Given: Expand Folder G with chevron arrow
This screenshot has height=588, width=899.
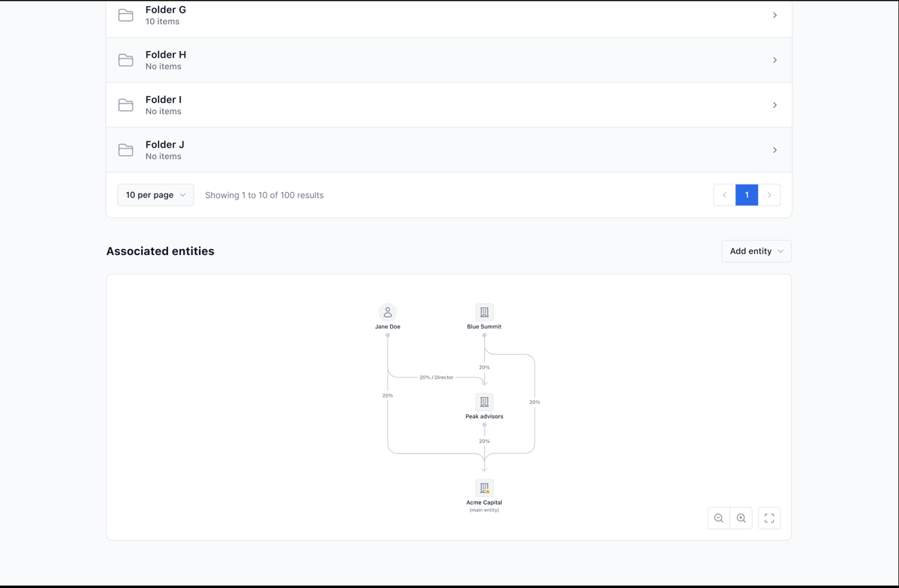Looking at the screenshot, I should point(774,15).
